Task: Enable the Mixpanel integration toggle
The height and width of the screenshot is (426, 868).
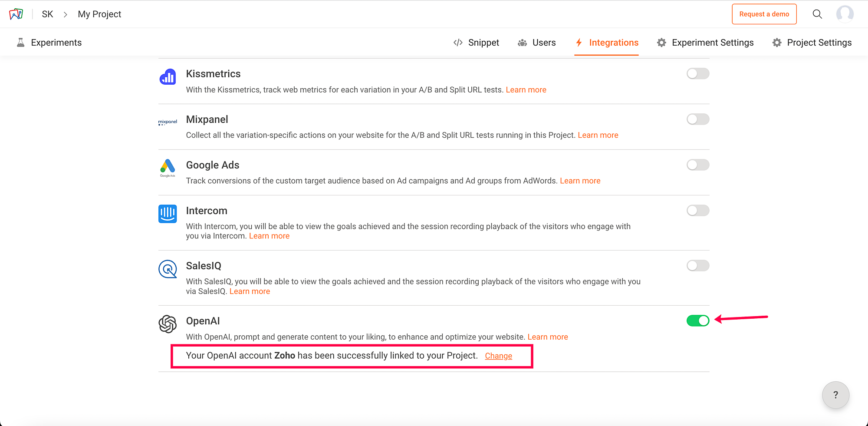Action: (x=698, y=119)
